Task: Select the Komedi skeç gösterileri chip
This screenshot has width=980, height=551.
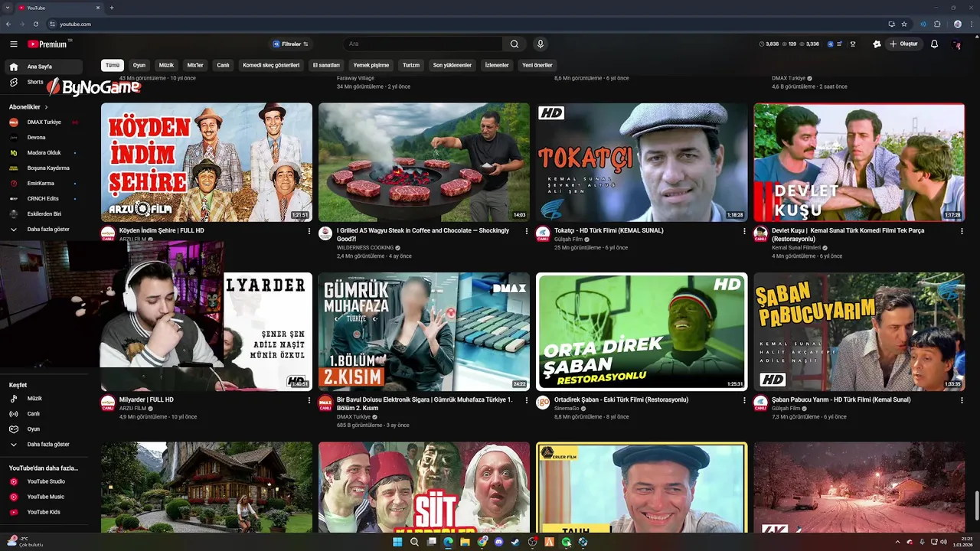Action: (271, 65)
